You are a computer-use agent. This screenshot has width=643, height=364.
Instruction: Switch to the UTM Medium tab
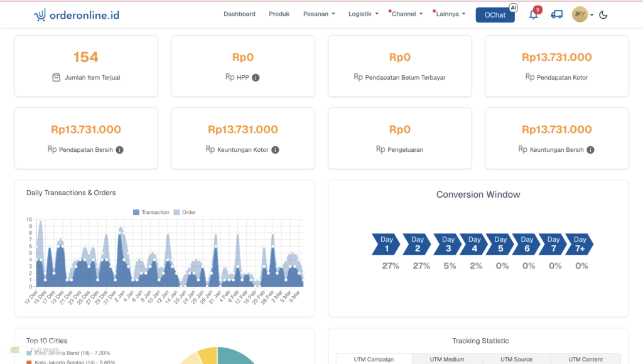(447, 359)
